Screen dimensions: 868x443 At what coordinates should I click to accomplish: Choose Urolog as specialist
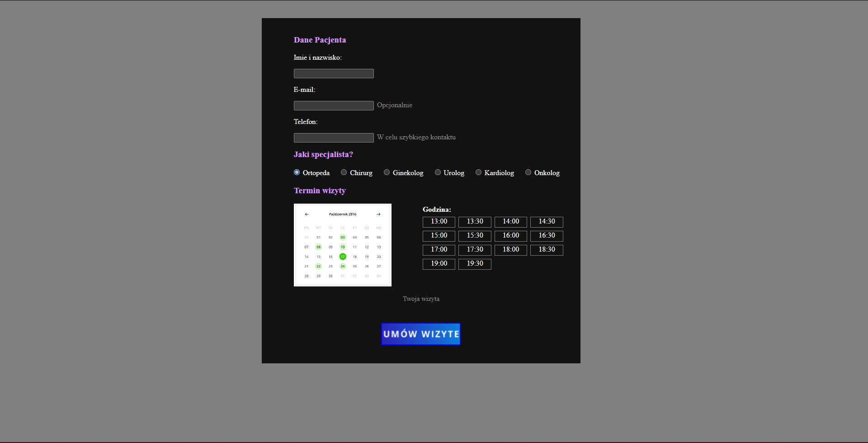[438, 172]
